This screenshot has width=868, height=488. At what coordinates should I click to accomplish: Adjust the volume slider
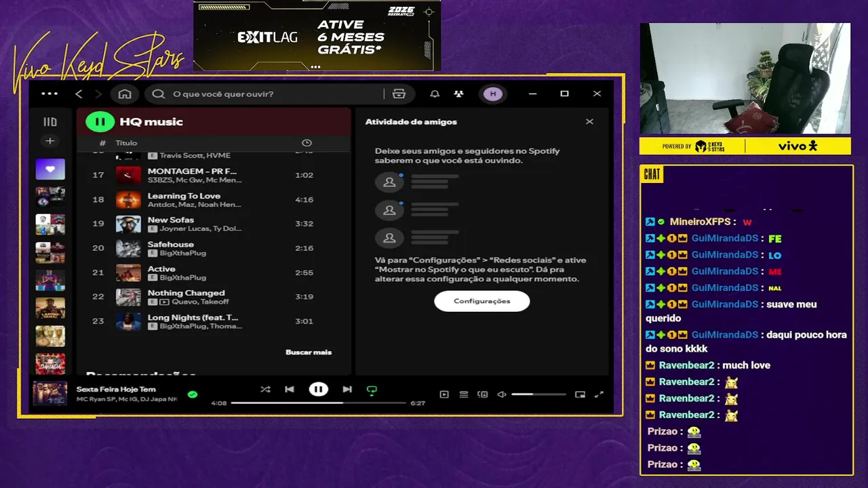click(538, 394)
